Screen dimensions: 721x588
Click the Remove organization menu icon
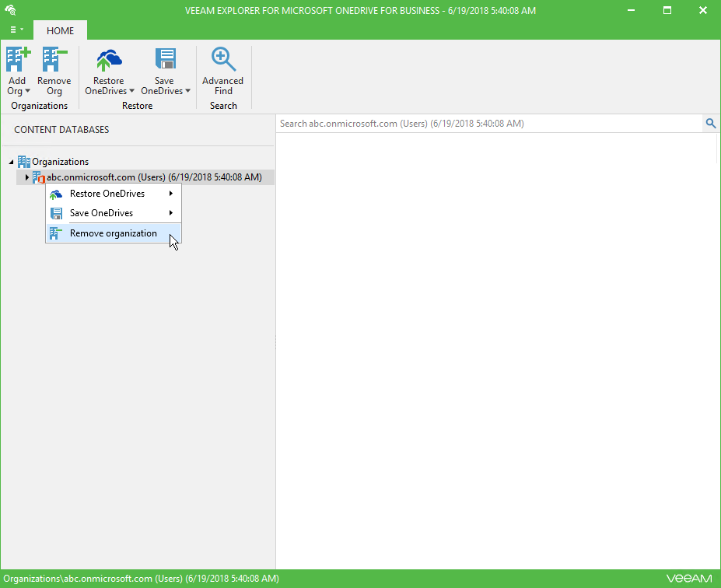click(56, 233)
